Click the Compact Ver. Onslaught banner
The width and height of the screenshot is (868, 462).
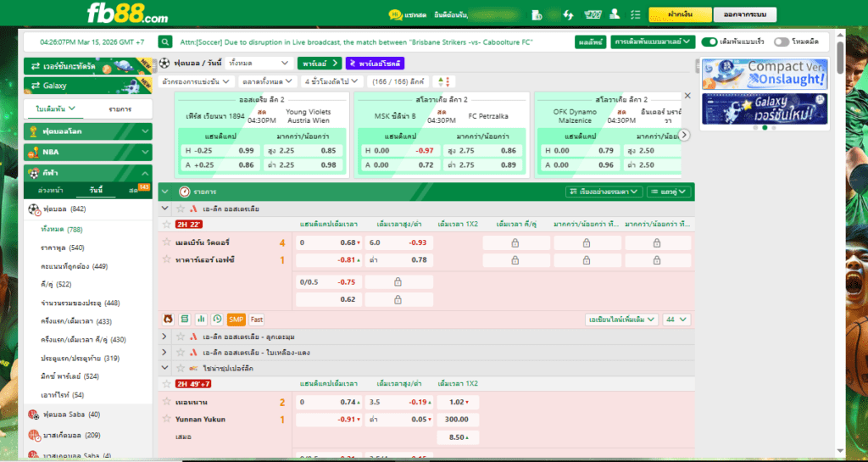pyautogui.click(x=765, y=74)
